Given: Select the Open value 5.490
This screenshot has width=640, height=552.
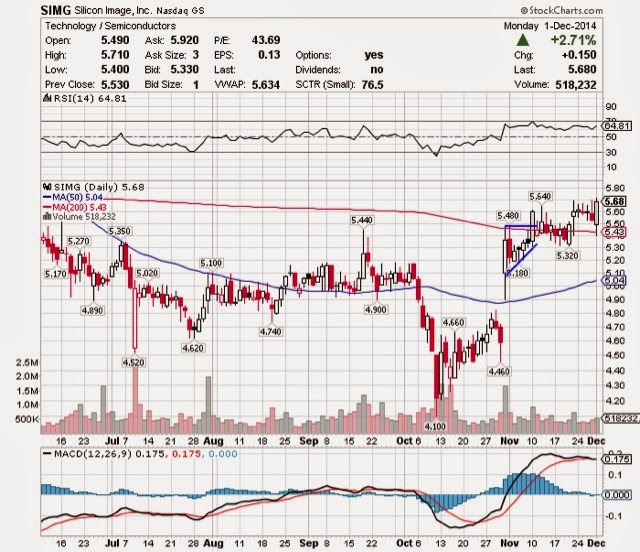Looking at the screenshot, I should [115, 40].
